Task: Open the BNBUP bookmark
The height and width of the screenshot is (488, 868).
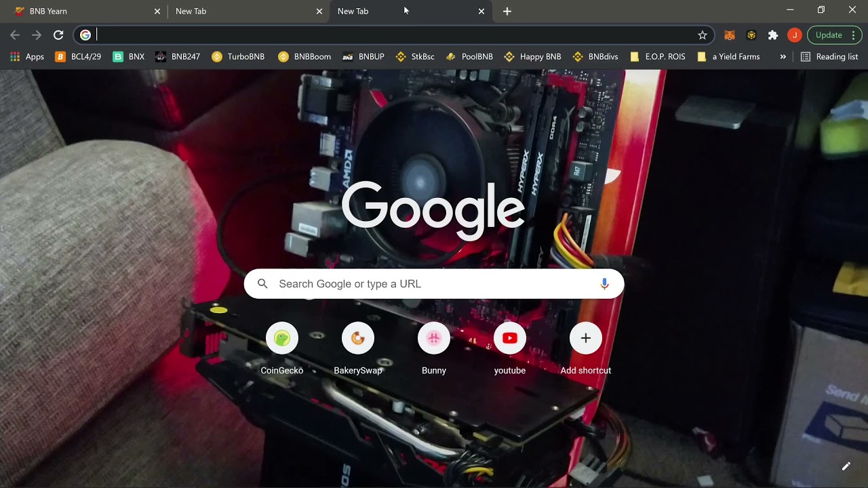Action: pos(363,57)
